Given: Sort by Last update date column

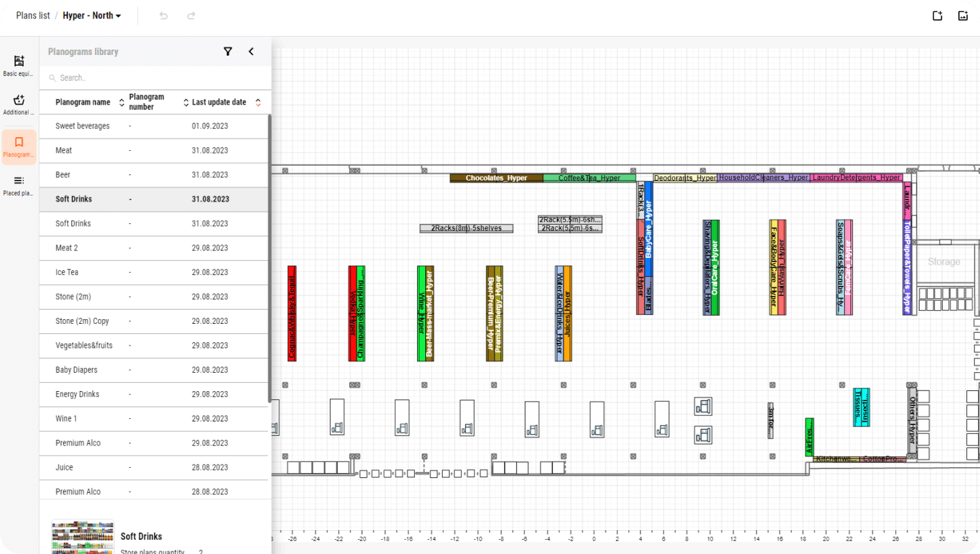Looking at the screenshot, I should 257,103.
